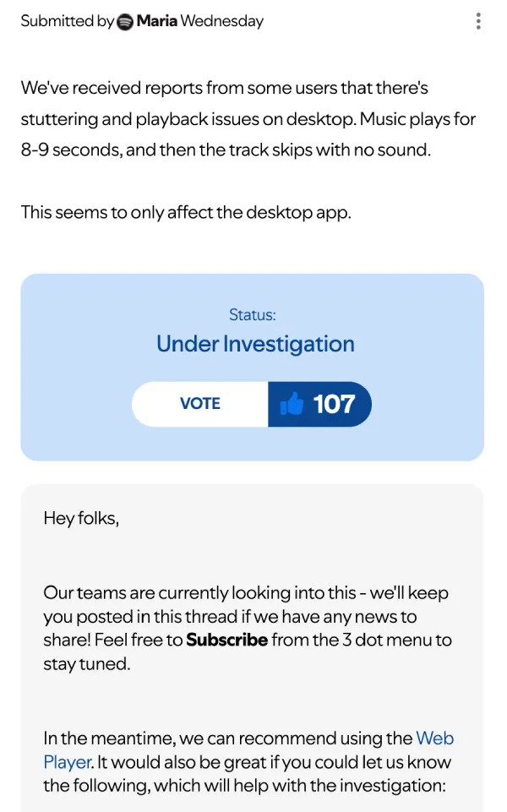Click 'This seems to only affect the desktop app'
The height and width of the screenshot is (812, 507).
pos(185,211)
